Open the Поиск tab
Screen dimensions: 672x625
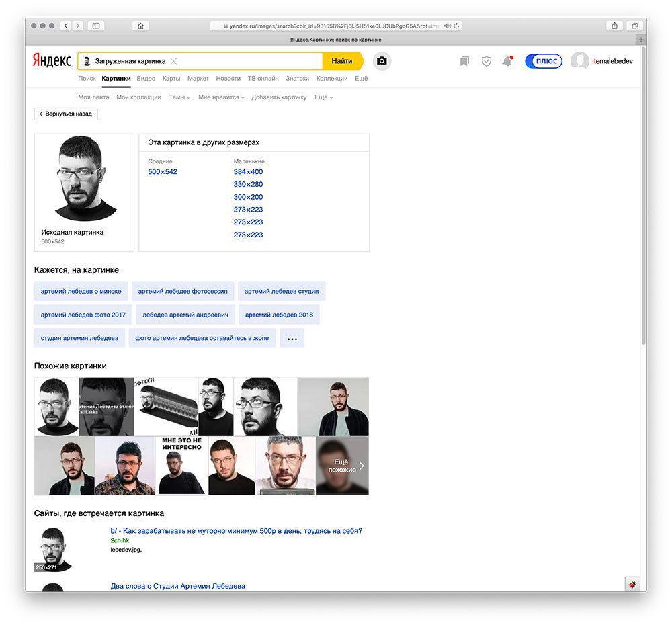(87, 79)
